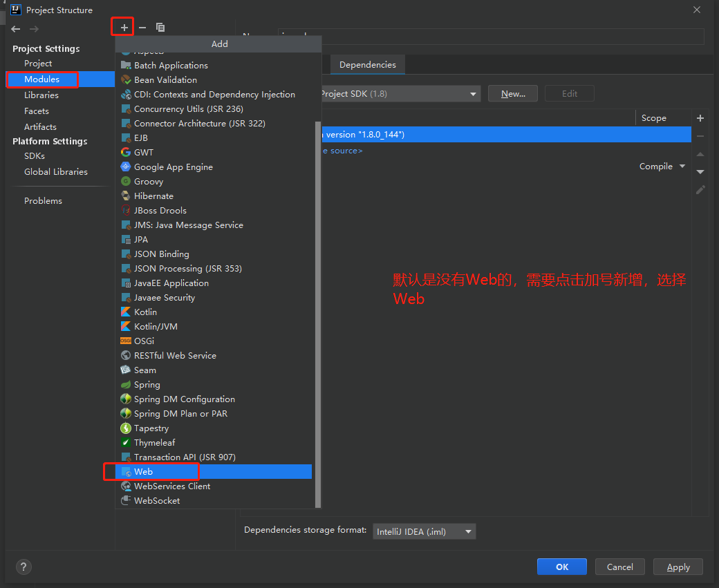
Task: Open Dependencies storage format dropdown
Action: tap(424, 531)
